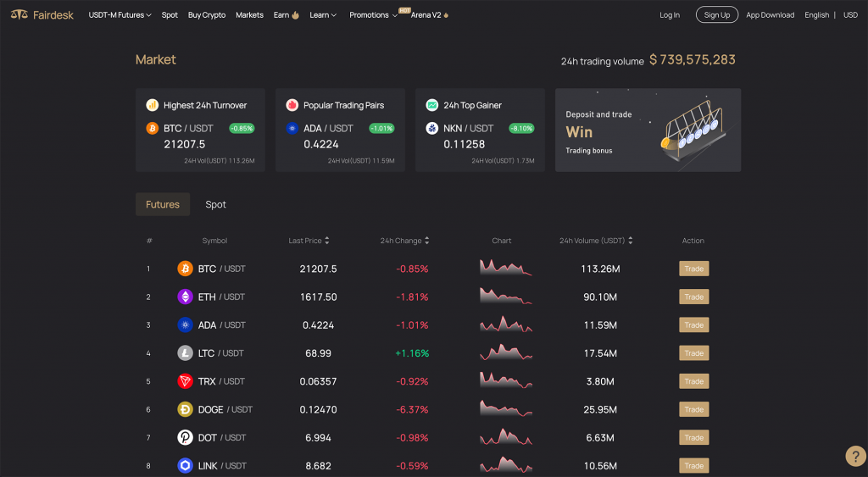Click the Tron icon in TRX row
This screenshot has width=868, height=477.
click(x=185, y=381)
